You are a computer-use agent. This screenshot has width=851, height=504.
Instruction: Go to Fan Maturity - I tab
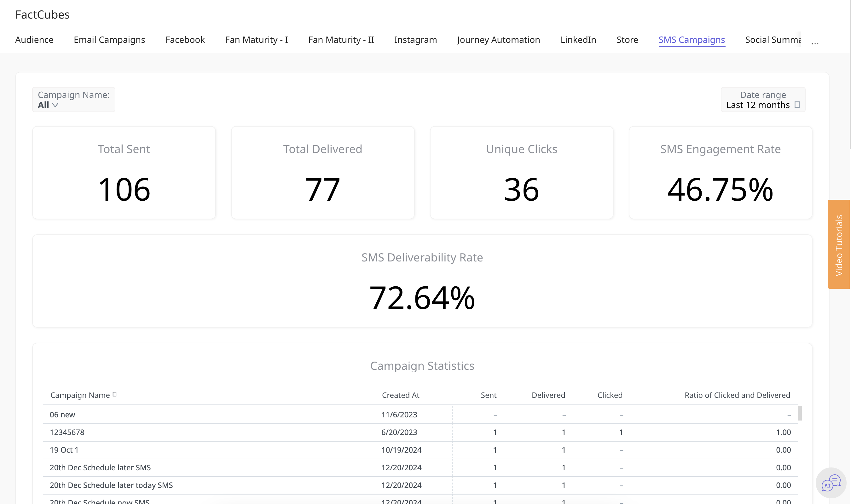click(257, 40)
